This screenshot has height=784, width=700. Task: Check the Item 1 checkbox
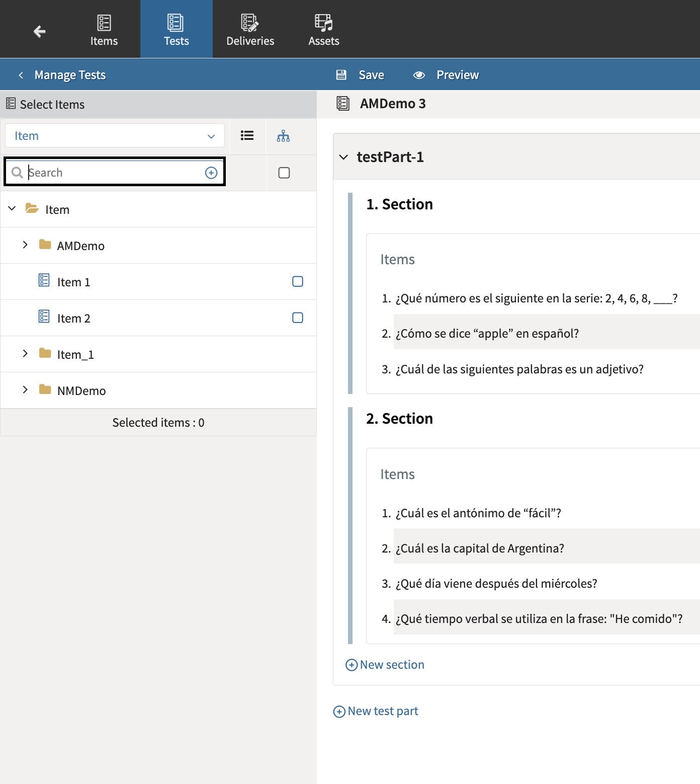[298, 281]
